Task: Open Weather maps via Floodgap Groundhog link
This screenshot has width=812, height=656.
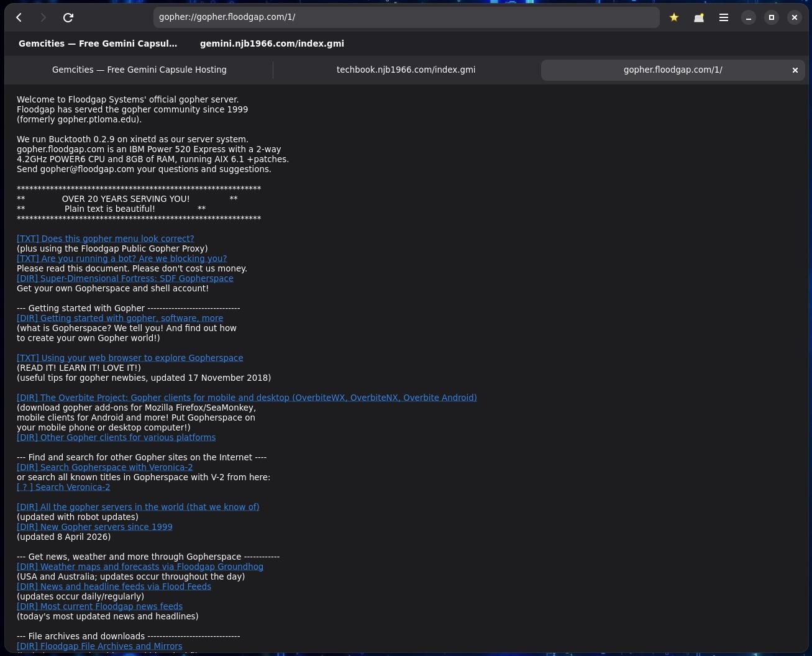Action: 140,567
